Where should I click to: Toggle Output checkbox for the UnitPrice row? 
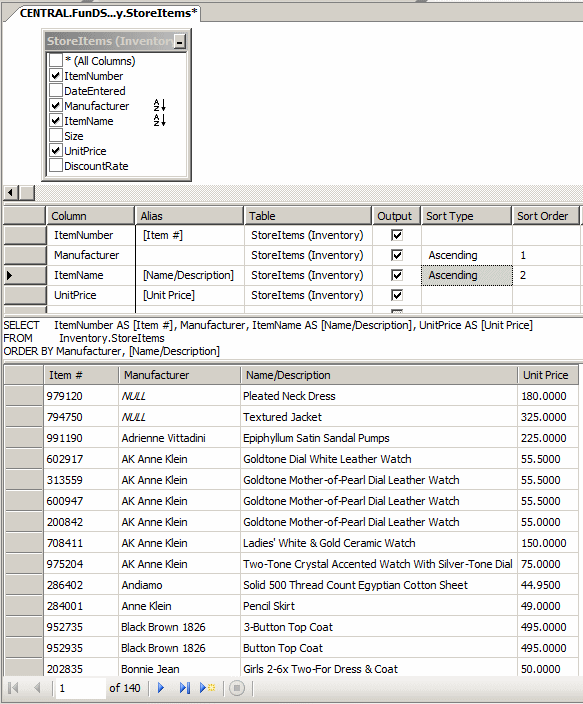click(x=397, y=295)
